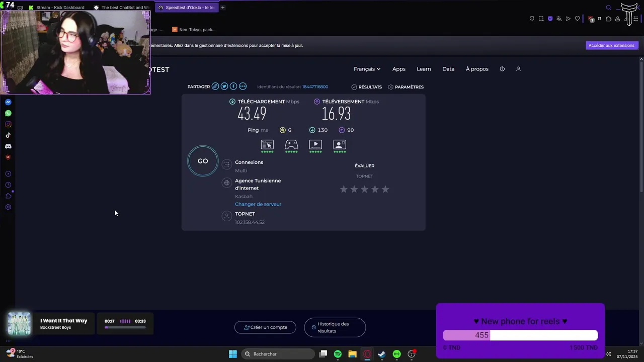
Task: Click the Rechercher taskbar search box
Action: tap(278, 354)
